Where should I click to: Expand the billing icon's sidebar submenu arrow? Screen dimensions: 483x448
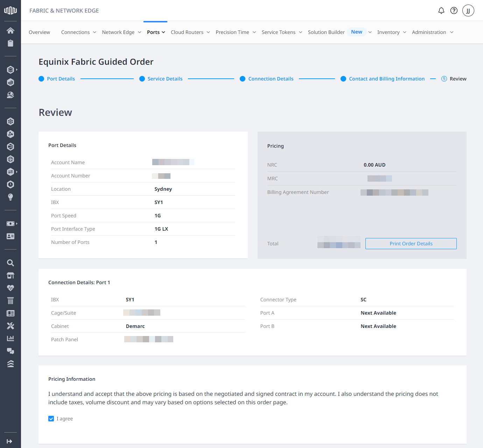(x=16, y=224)
